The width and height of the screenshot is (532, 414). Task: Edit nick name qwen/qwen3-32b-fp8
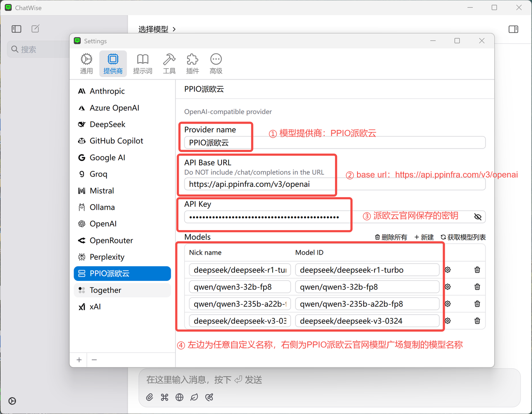tap(240, 287)
